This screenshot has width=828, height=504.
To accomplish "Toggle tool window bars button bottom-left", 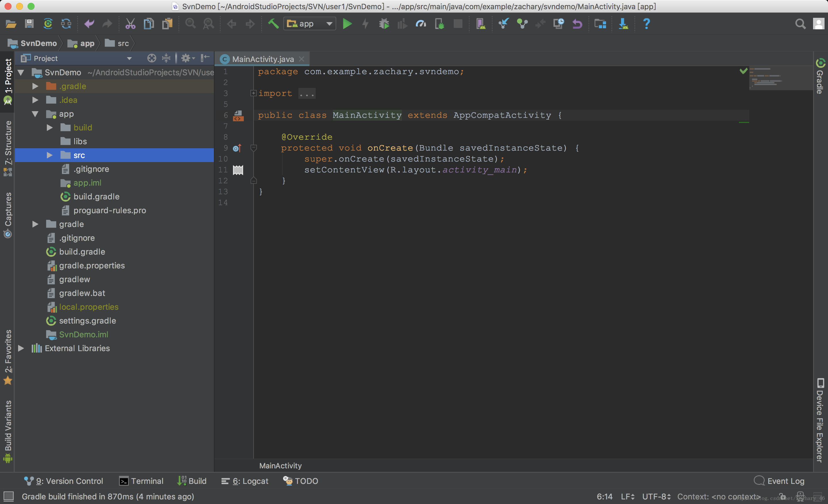I will (8, 496).
